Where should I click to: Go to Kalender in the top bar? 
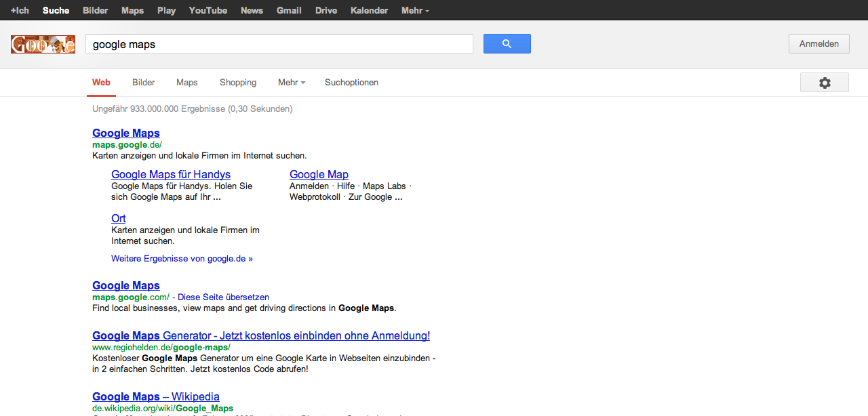370,10
